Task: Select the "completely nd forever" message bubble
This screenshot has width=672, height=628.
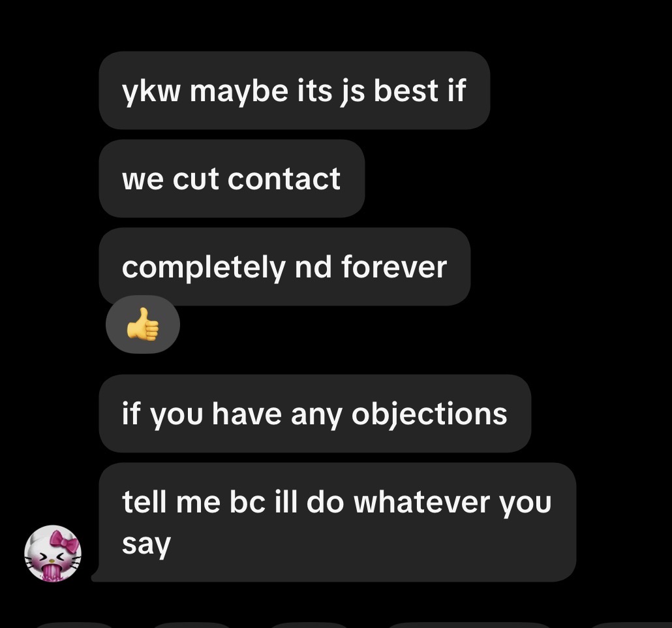Action: click(284, 266)
